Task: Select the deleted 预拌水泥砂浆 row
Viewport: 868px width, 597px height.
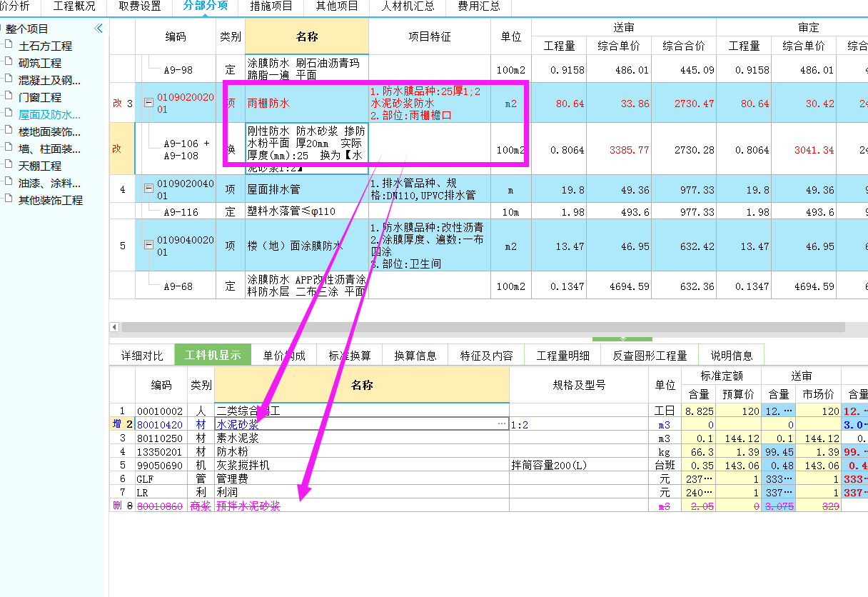Action: coord(362,506)
